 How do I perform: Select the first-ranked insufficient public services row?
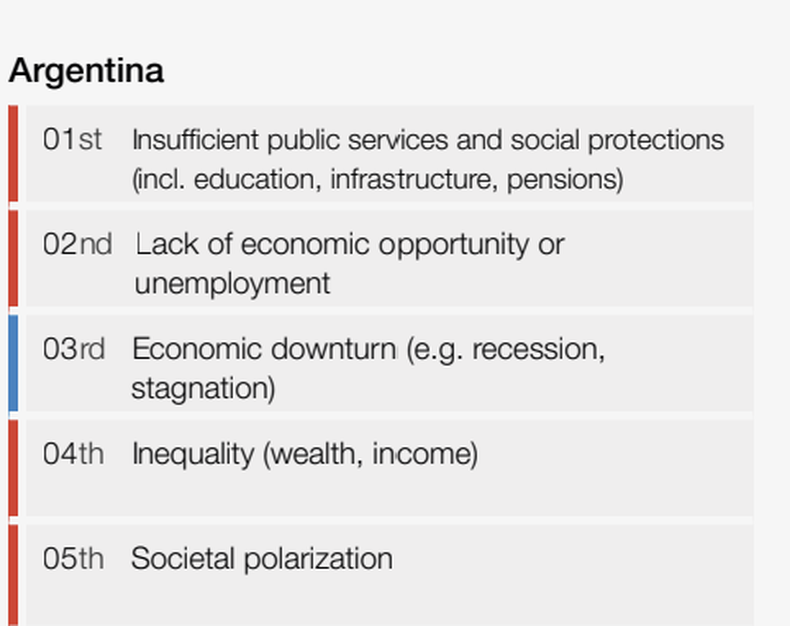coord(389,154)
